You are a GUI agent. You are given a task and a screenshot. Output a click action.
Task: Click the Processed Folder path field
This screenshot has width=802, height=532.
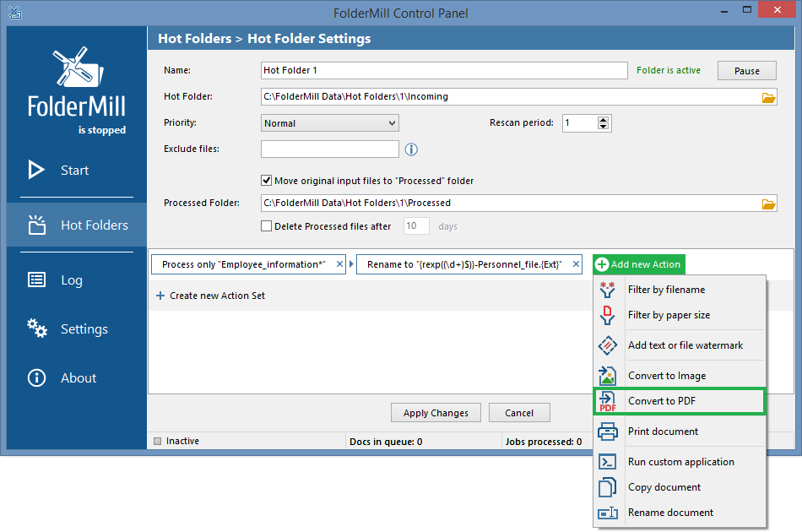tap(510, 203)
